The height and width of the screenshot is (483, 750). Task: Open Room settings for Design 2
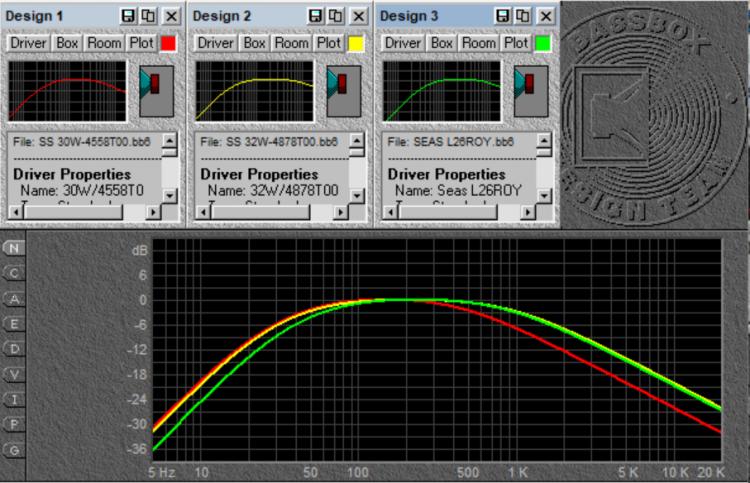tap(291, 43)
